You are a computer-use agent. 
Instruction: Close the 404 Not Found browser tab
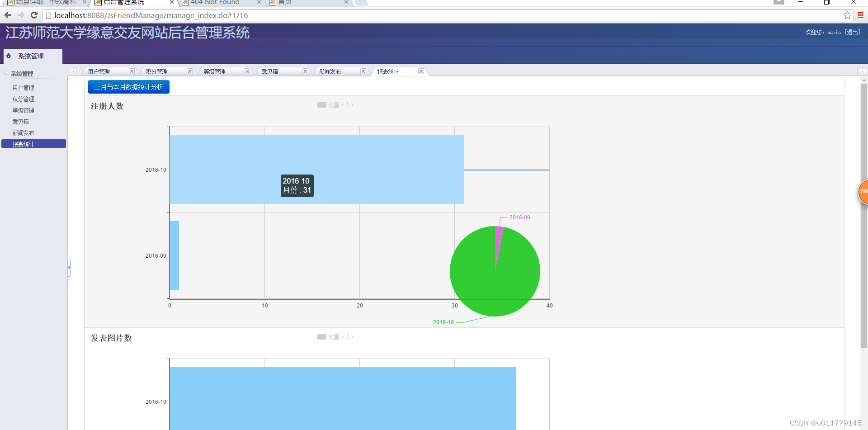pyautogui.click(x=259, y=2)
